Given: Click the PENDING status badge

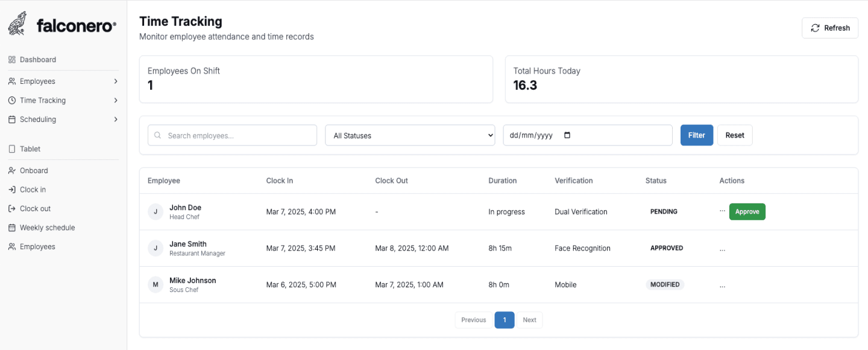Looking at the screenshot, I should coord(664,212).
